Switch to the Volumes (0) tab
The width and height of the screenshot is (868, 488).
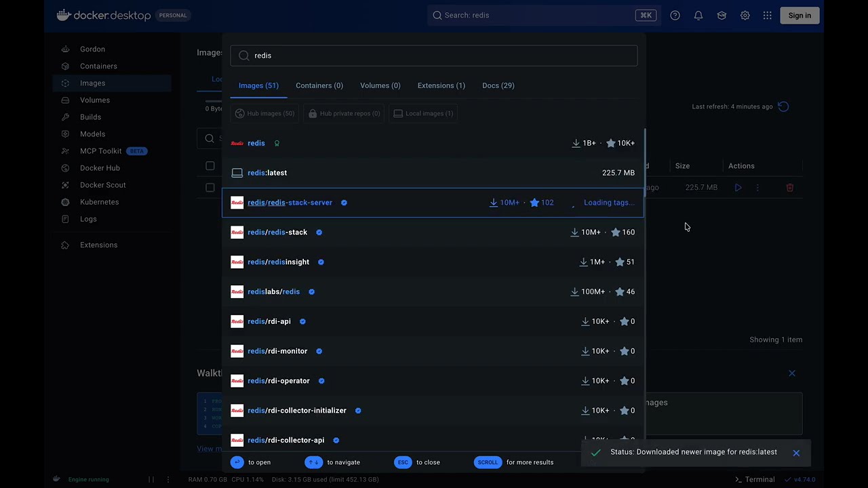coord(380,85)
